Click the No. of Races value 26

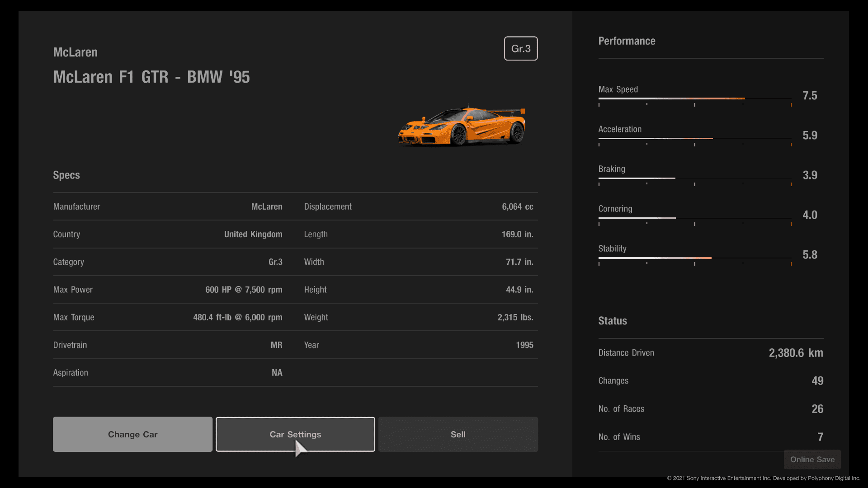click(817, 409)
